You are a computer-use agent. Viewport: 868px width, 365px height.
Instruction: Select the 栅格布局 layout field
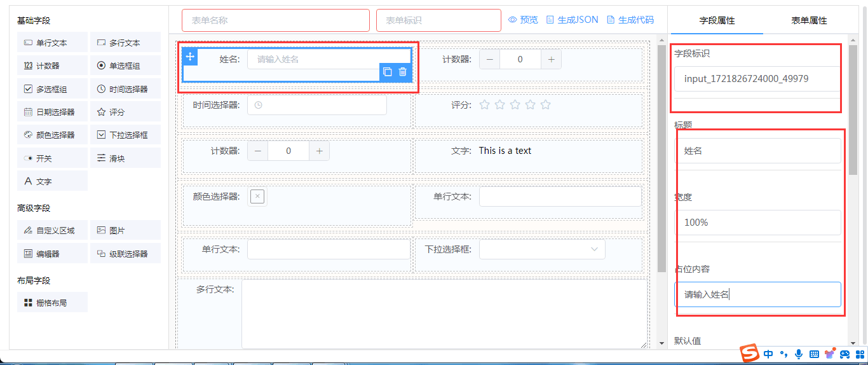click(x=52, y=303)
